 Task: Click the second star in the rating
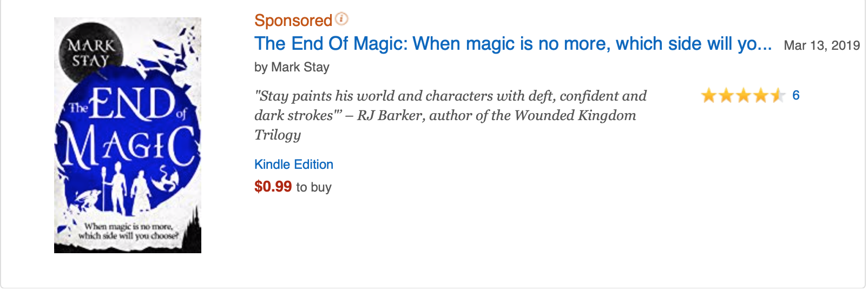coord(726,96)
